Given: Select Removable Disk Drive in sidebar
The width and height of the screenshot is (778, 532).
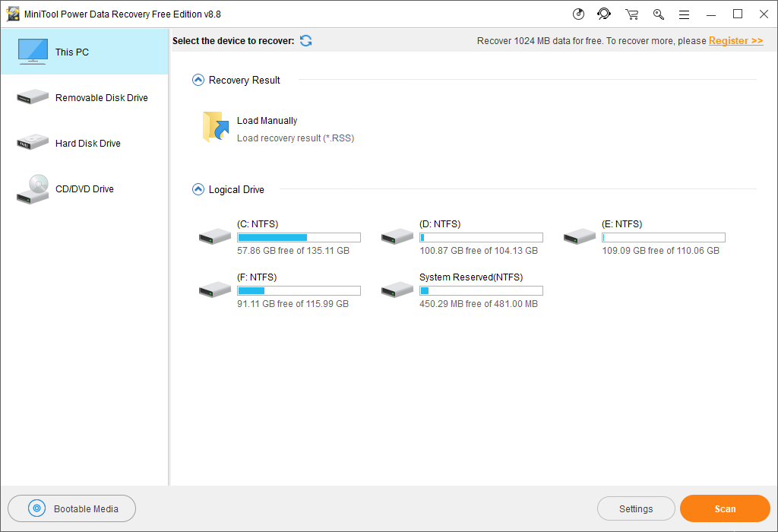Looking at the screenshot, I should point(85,98).
